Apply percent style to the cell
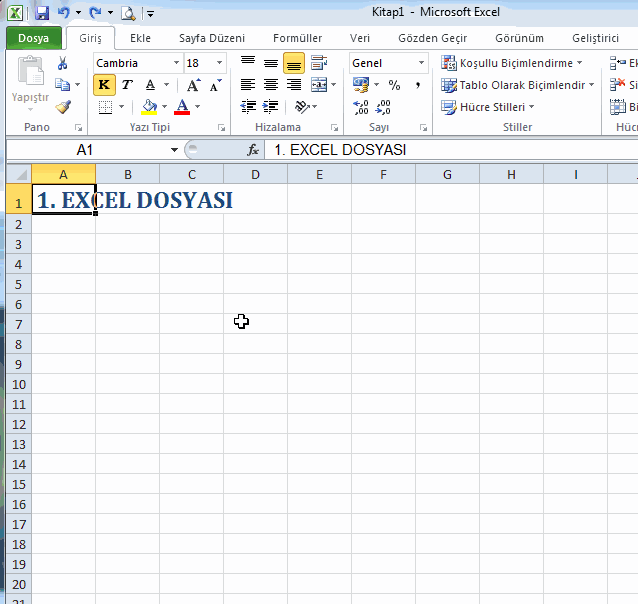Viewport: 638px width, 604px height. click(394, 85)
